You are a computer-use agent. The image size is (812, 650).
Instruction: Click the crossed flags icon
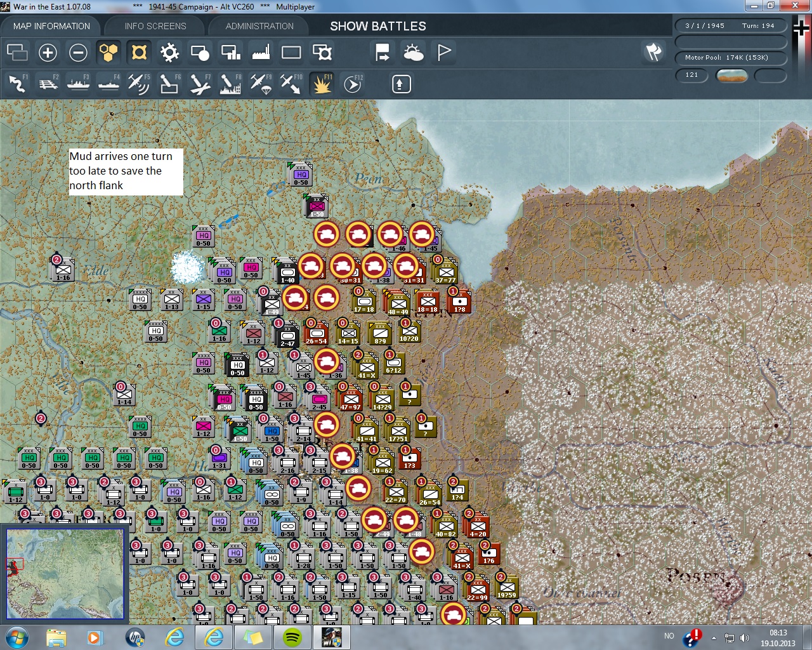click(654, 52)
